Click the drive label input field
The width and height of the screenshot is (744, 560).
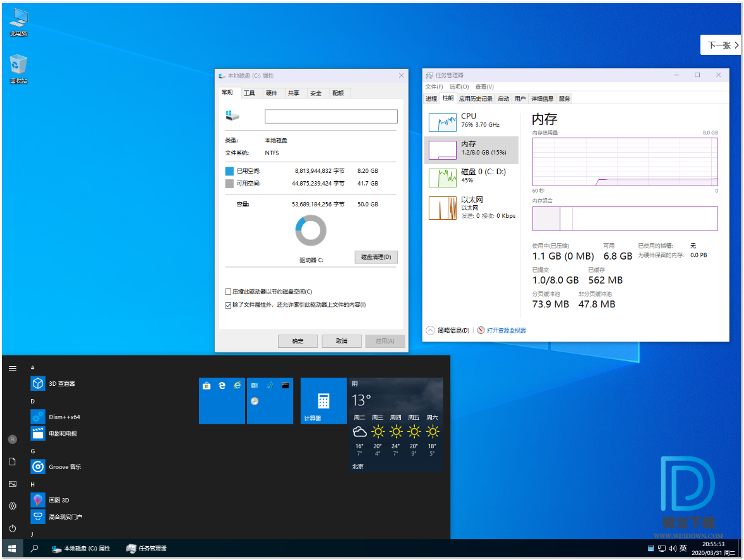point(331,116)
